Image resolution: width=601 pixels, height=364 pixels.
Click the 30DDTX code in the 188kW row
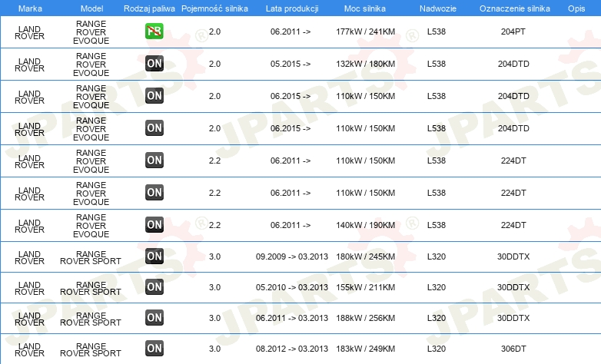pyautogui.click(x=513, y=318)
